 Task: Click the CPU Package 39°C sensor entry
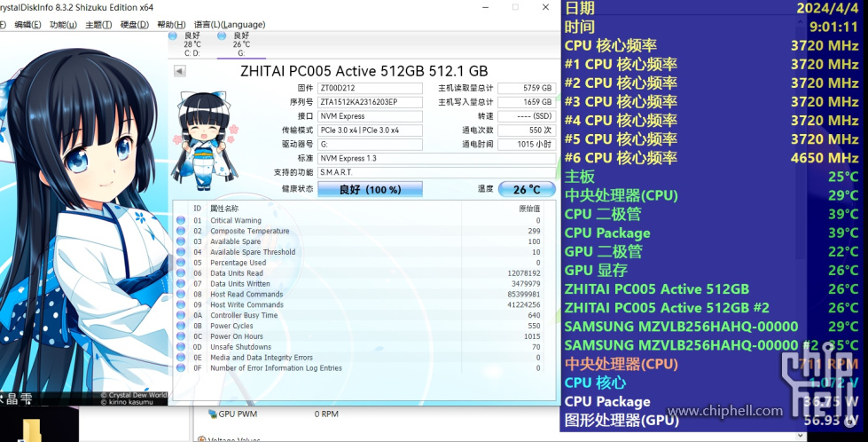(711, 233)
